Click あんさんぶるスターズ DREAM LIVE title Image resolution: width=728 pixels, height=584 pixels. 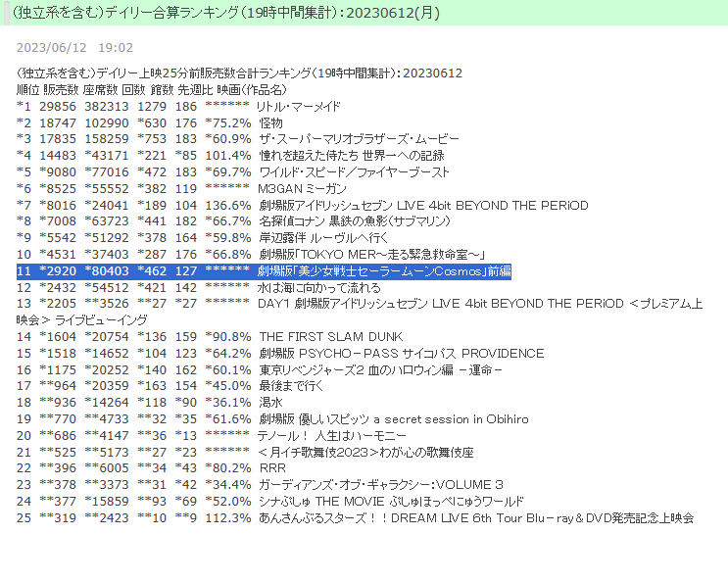[476, 518]
